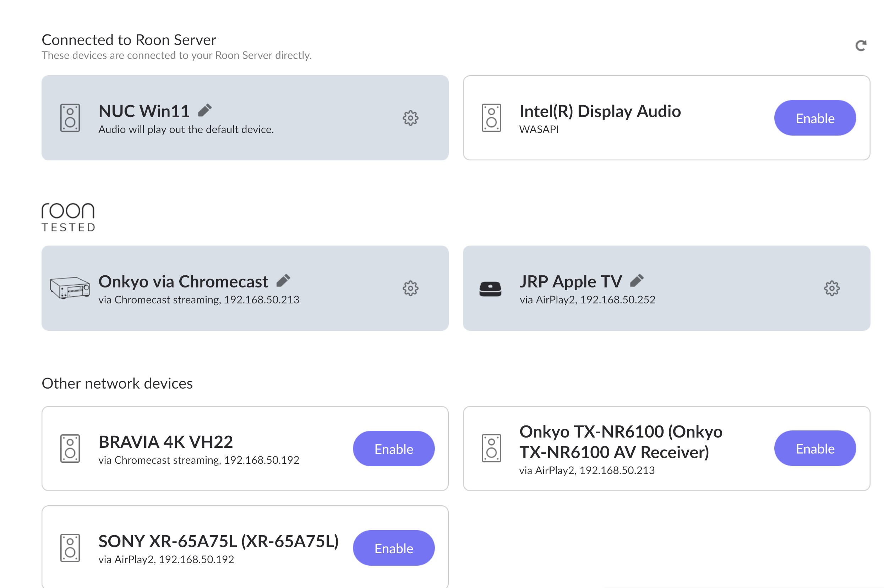The height and width of the screenshot is (588, 884).
Task: Click the 'Connected to Roon Server' heading
Action: coord(129,40)
